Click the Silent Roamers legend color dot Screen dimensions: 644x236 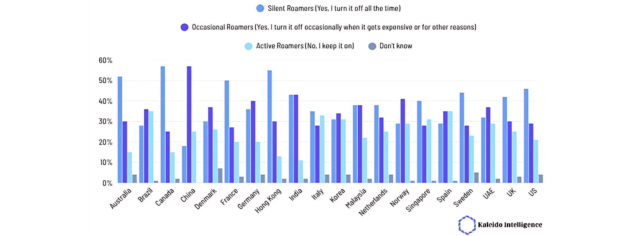click(260, 8)
